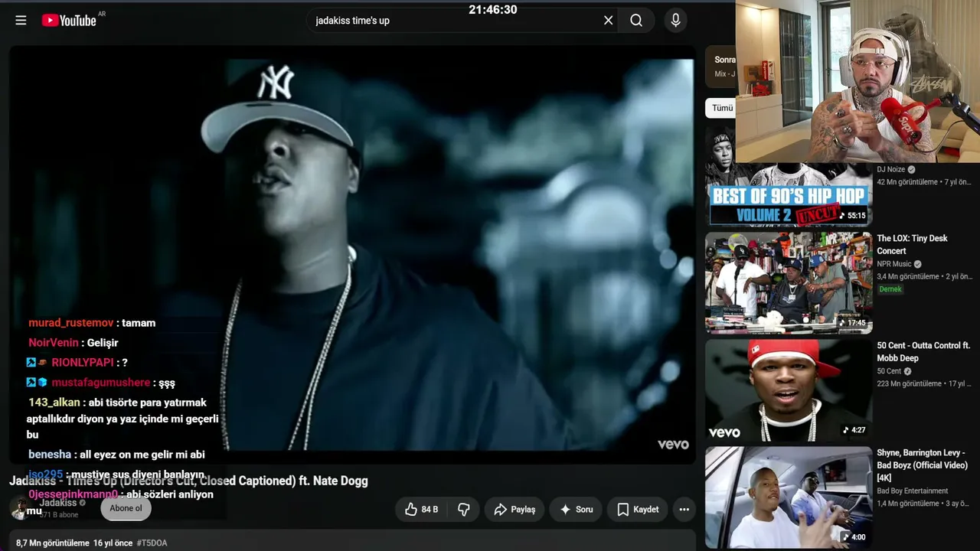This screenshot has width=980, height=551.
Task: Open the Shyne, Barrington Levy - Bad Boyz title
Action: click(923, 465)
